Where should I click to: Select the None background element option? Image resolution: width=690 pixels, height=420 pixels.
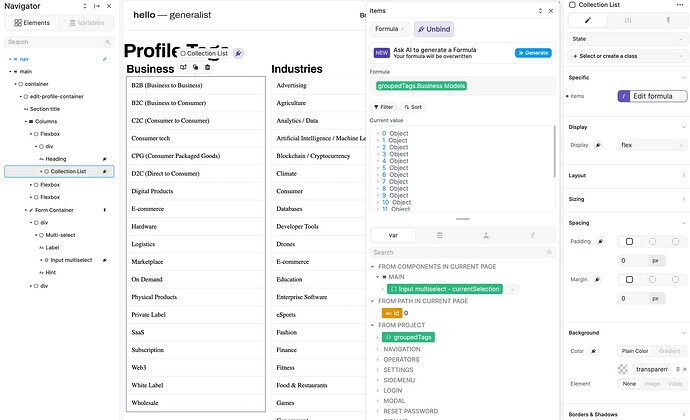coord(630,383)
